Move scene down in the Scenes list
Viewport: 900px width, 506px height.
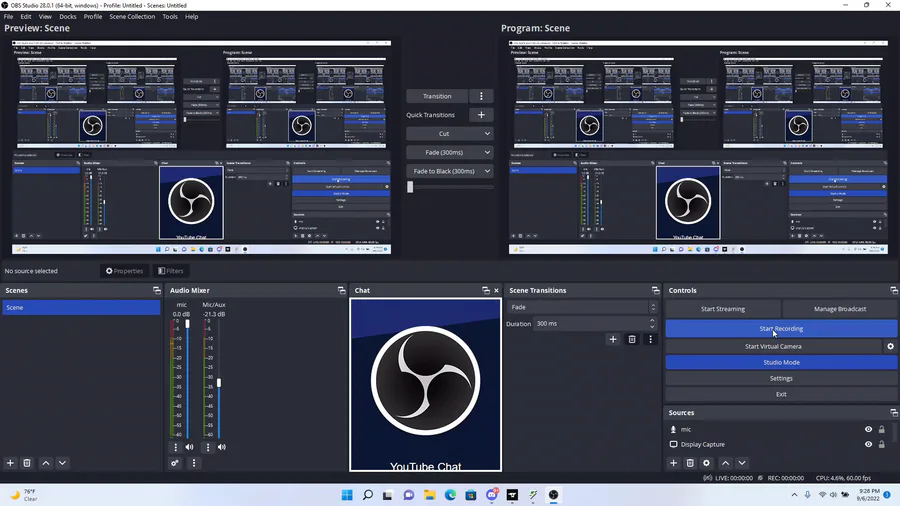63,463
